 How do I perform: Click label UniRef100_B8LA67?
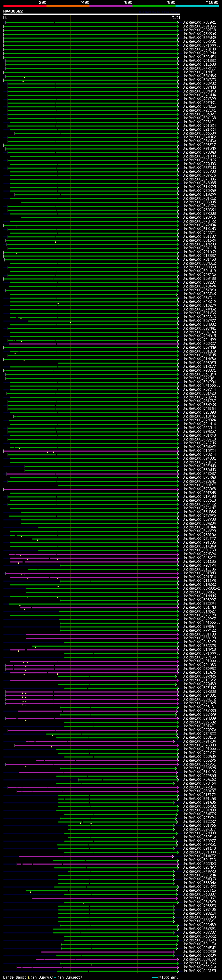199,898
